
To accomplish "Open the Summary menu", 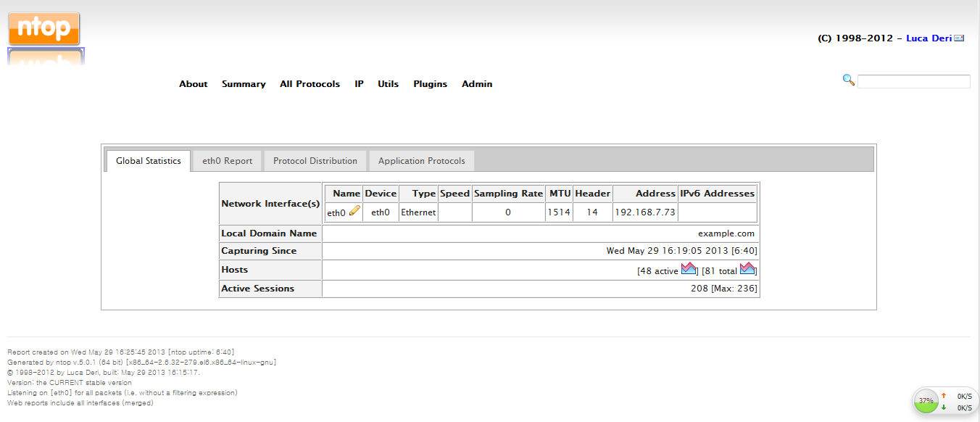I will click(244, 84).
